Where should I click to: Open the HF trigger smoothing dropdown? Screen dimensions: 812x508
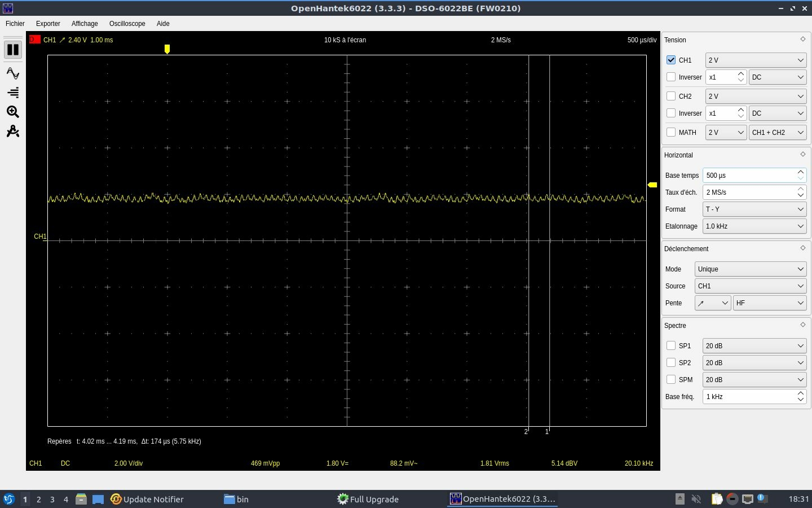(x=770, y=303)
